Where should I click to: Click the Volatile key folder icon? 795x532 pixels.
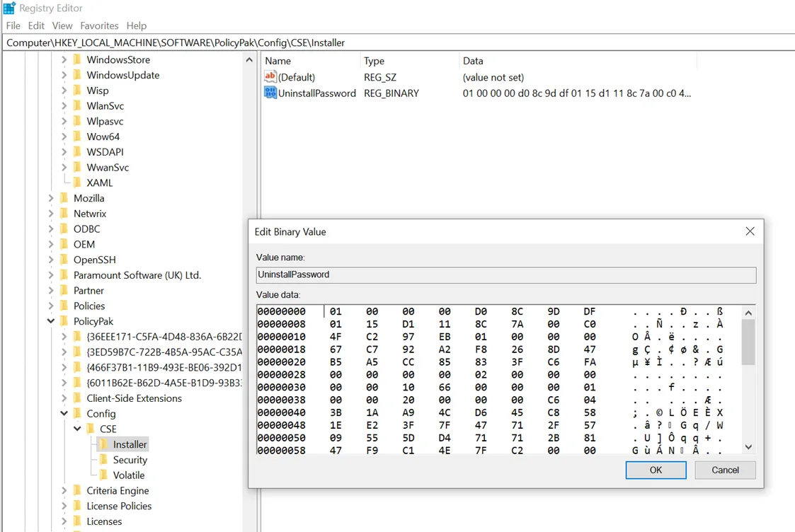coord(103,475)
